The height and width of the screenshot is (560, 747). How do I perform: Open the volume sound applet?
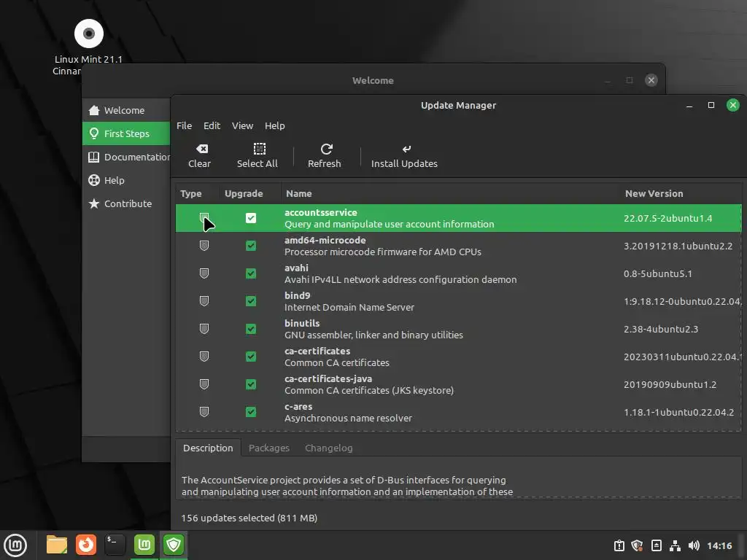(694, 545)
